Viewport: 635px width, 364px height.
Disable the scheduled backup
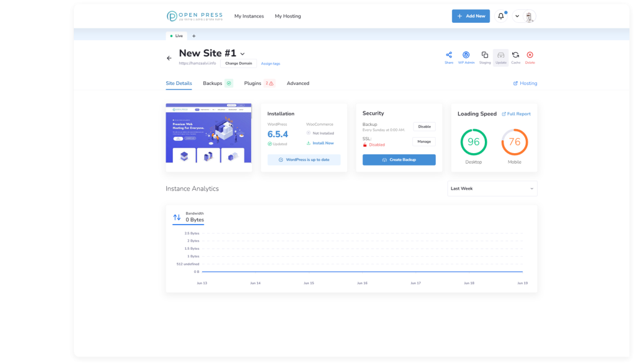pos(424,127)
